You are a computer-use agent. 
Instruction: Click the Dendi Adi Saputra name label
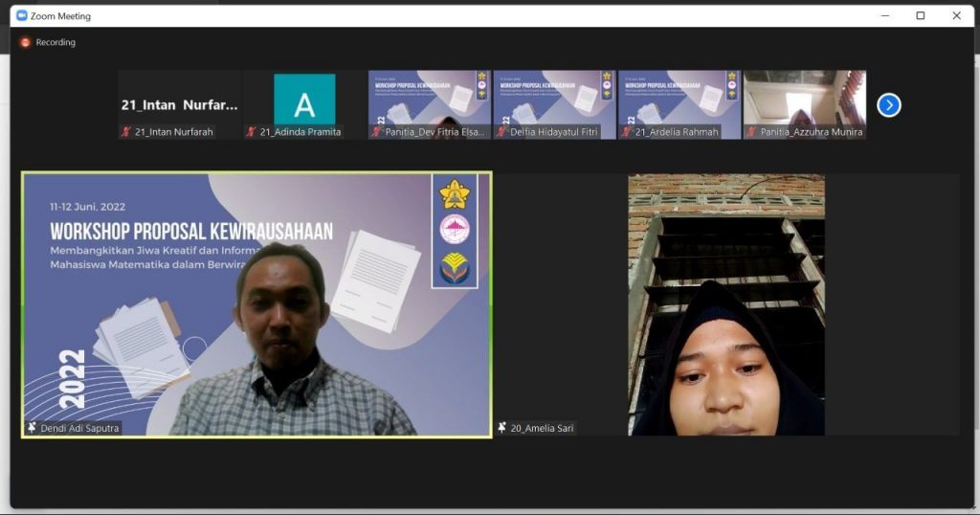(x=79, y=428)
